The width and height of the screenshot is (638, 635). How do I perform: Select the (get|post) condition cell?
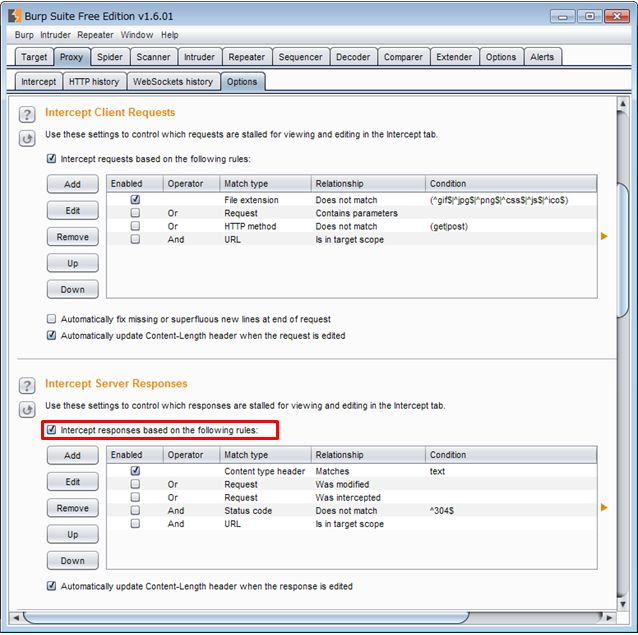pyautogui.click(x=511, y=226)
